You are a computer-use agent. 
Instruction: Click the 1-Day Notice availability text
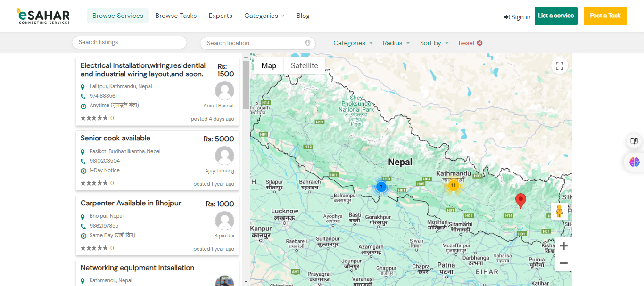coord(105,170)
